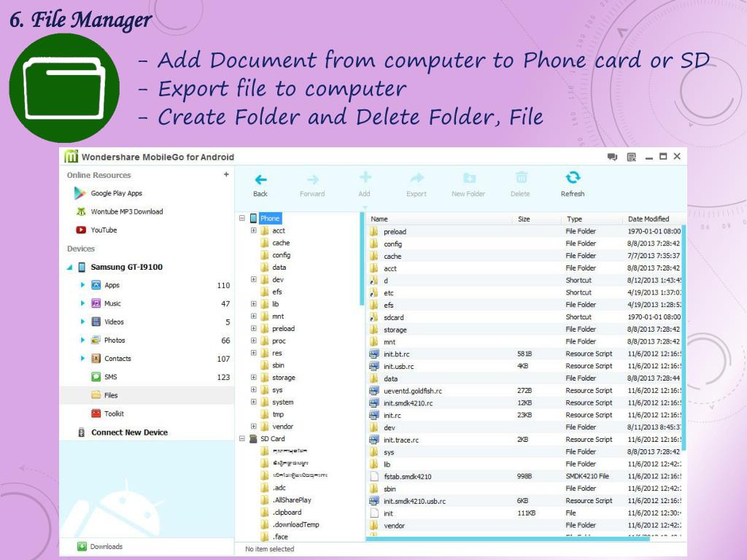Select Files in device sidebar

[147, 395]
